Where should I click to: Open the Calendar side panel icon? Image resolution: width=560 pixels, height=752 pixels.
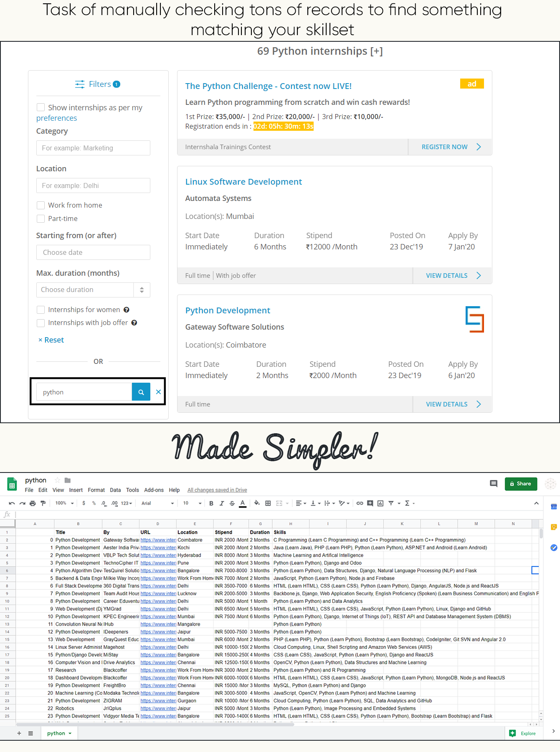(x=554, y=507)
